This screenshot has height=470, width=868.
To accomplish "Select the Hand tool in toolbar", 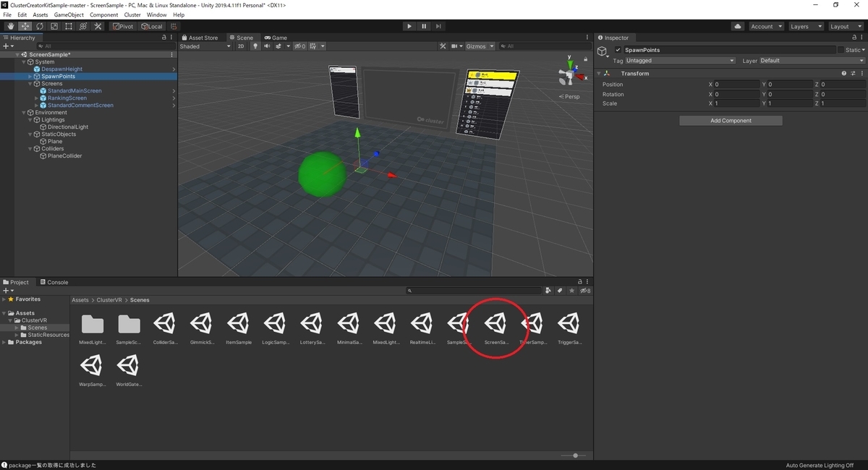I will (x=10, y=26).
